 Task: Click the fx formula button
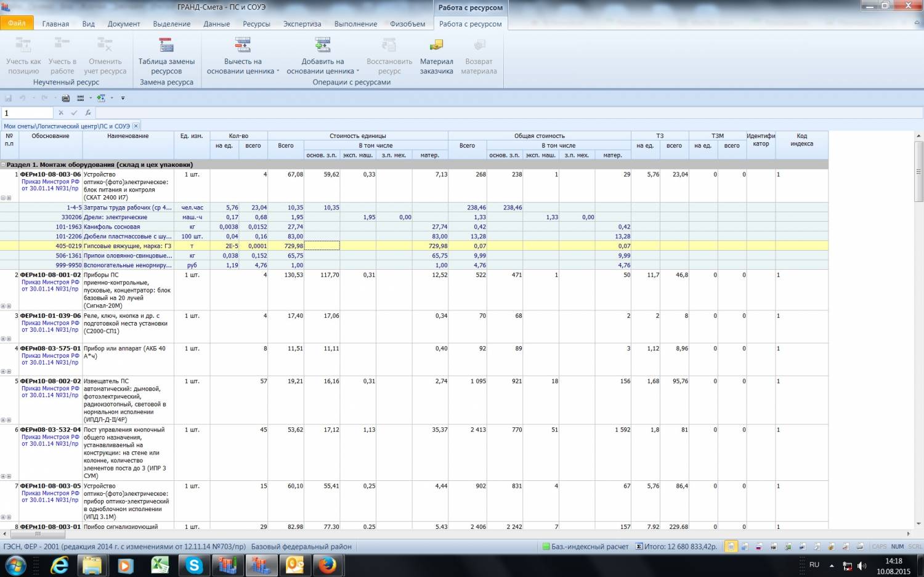[88, 113]
